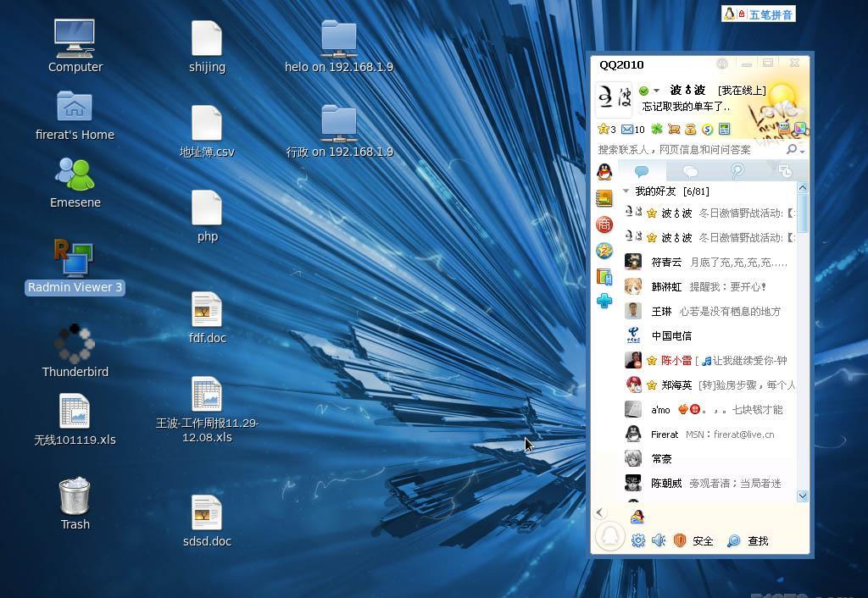Screen dimensions: 868x598
Task: Select contact 中国电信 in friends list
Action: pos(709,335)
